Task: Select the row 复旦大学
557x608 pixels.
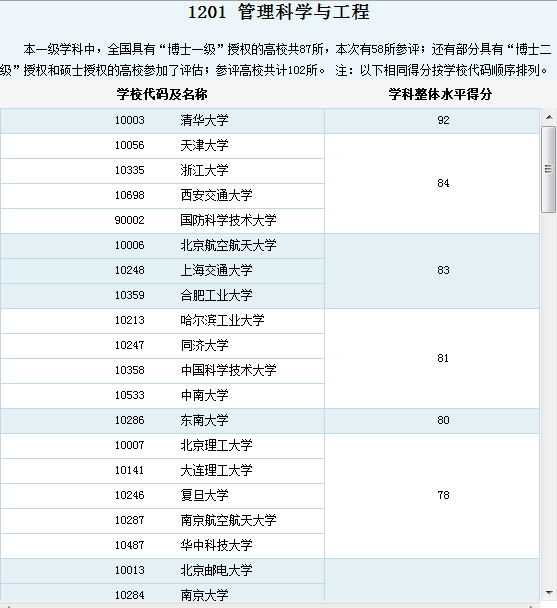Action: [x=162, y=496]
